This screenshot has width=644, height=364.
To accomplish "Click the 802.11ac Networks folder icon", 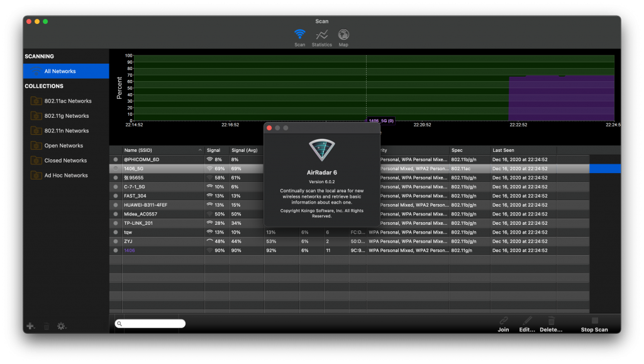I will click(x=36, y=101).
